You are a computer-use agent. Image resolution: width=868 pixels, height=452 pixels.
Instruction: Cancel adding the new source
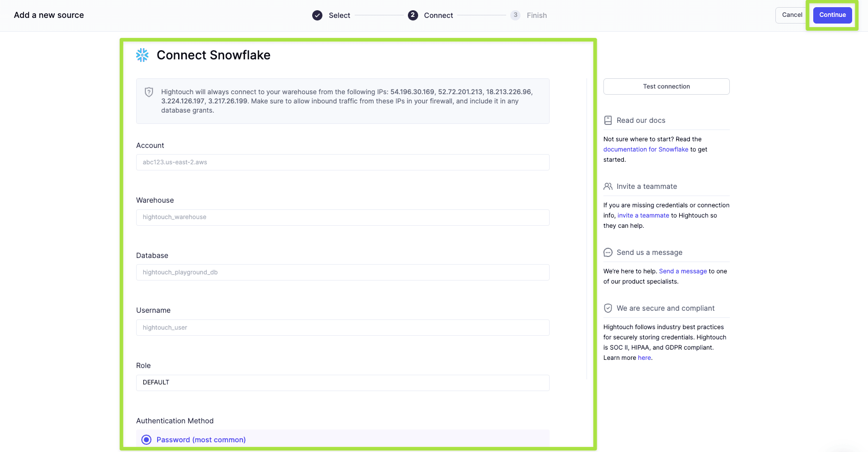(792, 15)
